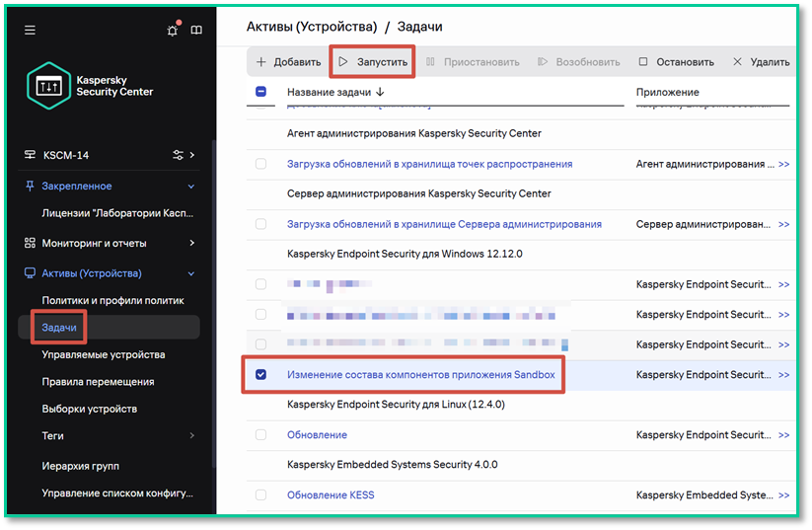
Task: Click the Мониторинг и отчеты dashboard icon
Action: [30, 243]
